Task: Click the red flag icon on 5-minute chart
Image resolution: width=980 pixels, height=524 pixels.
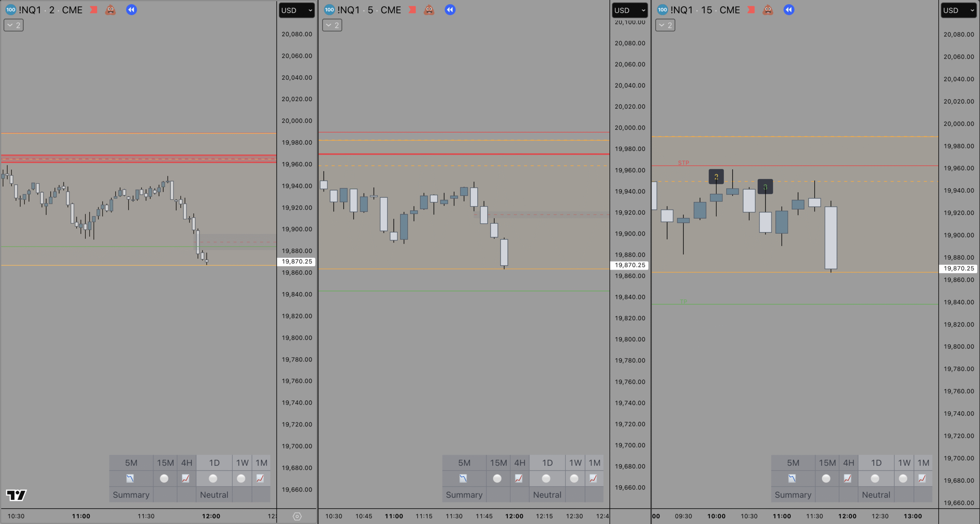Action: [x=412, y=10]
